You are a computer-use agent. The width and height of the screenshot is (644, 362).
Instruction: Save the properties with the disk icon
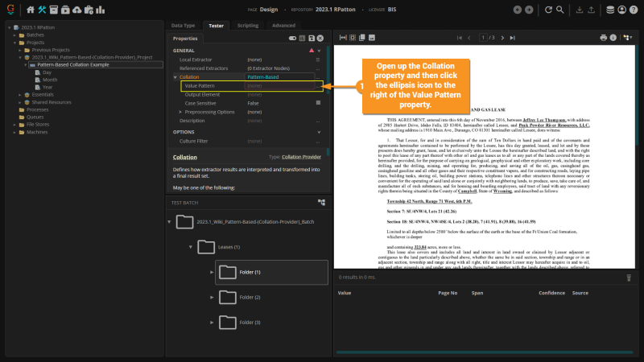click(x=312, y=38)
